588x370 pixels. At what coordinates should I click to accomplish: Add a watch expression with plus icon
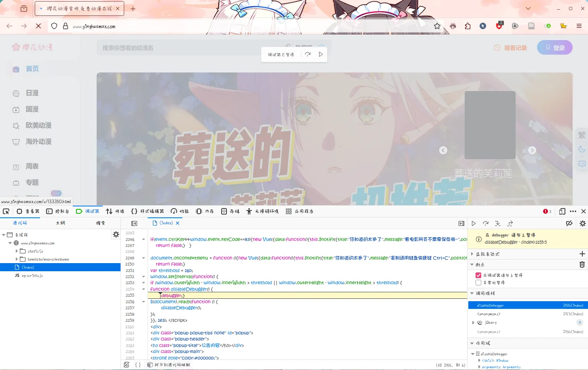(582, 254)
